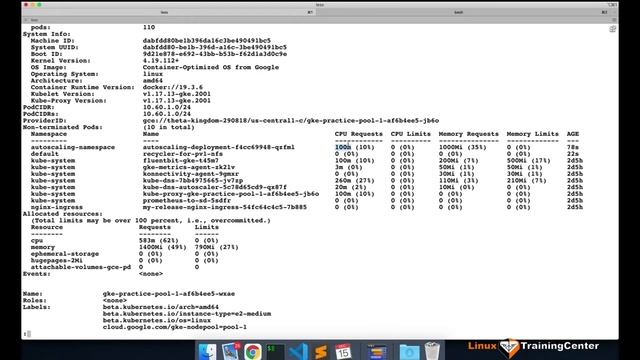Click pod gke-metrics-agent-zk2lv
Screen dimensions: 640x360
point(189,167)
